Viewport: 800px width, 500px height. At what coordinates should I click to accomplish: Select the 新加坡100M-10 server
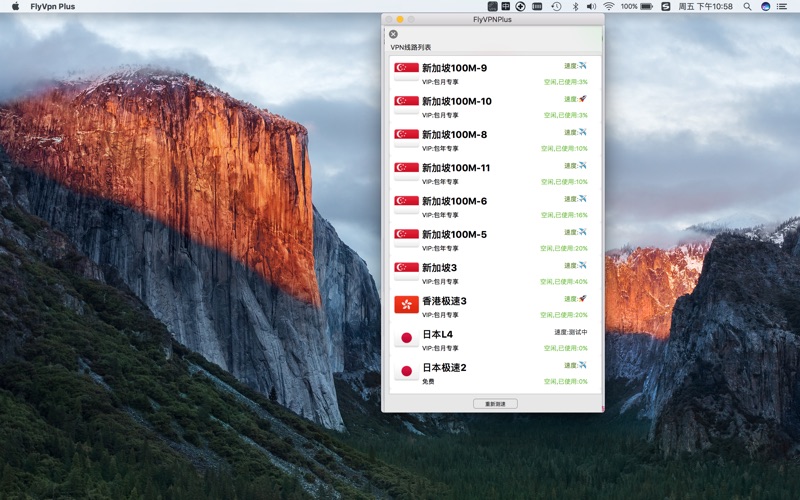click(x=495, y=107)
